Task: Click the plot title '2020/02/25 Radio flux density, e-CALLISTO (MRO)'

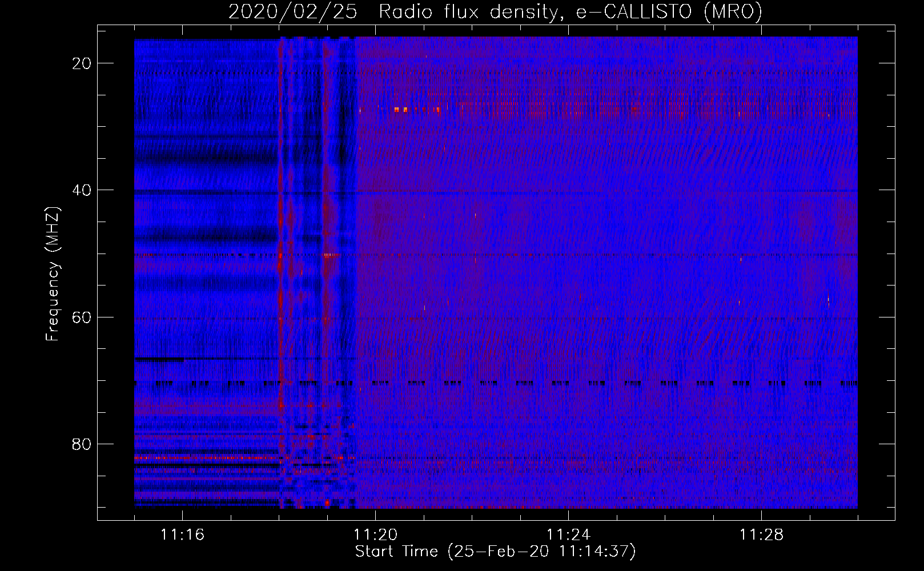Action: pyautogui.click(x=495, y=12)
